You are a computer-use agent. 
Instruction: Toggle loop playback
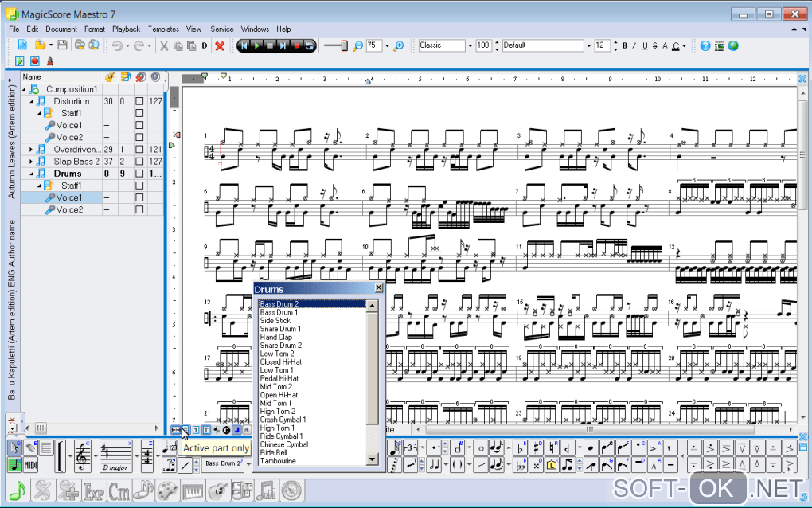click(309, 45)
